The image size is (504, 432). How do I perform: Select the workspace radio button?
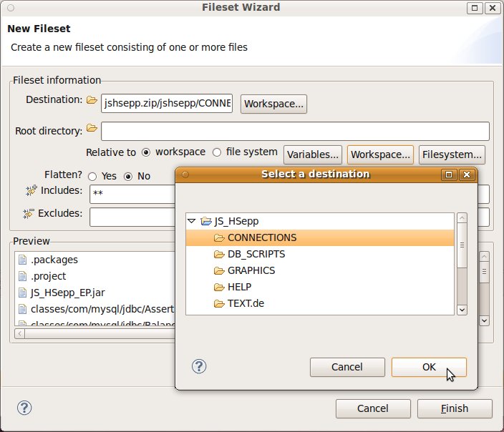pos(147,152)
